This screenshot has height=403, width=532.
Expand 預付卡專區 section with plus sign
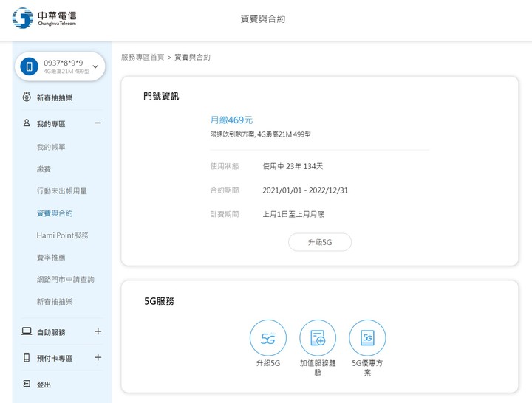point(98,357)
